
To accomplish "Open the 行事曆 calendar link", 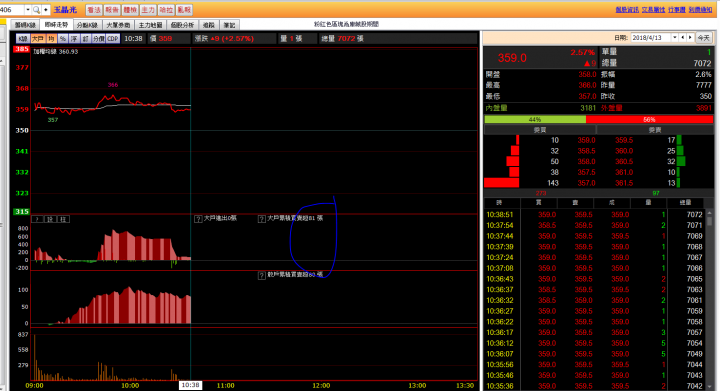I will click(676, 10).
